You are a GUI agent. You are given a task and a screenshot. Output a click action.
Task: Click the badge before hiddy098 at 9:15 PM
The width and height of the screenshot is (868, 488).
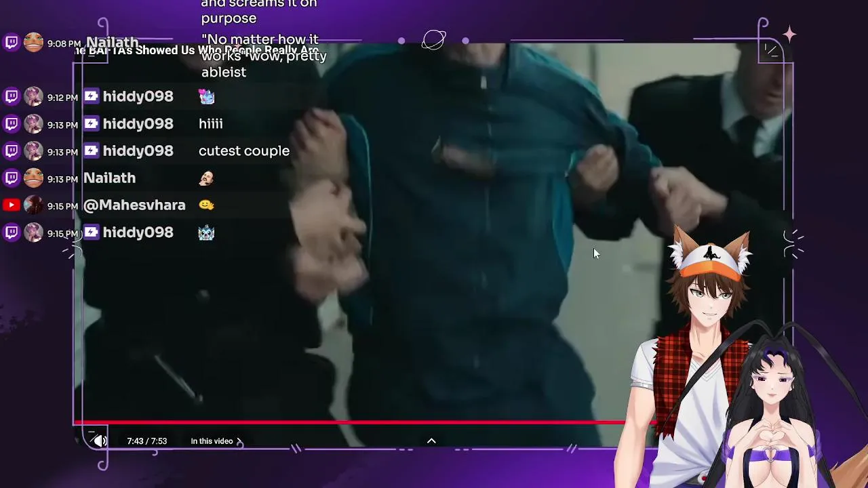(91, 232)
